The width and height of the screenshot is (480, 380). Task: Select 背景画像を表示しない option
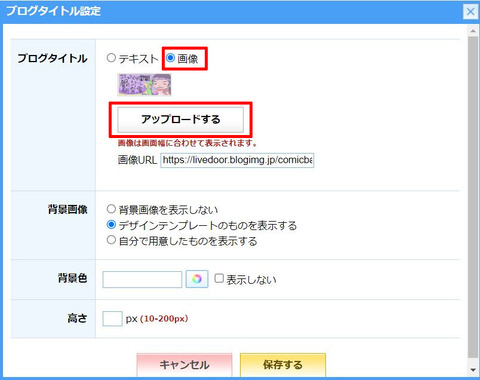click(111, 209)
